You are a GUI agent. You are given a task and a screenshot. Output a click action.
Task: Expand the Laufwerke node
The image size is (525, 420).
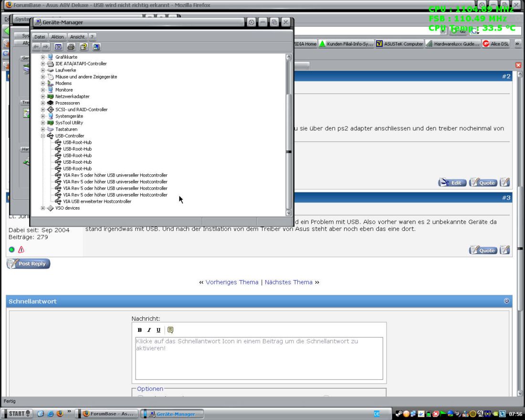click(43, 70)
